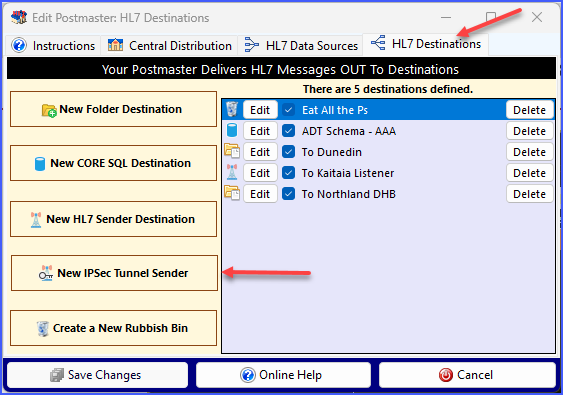Delete the To Dunedin destination
Screen dimensions: 563x395
click(x=530, y=152)
